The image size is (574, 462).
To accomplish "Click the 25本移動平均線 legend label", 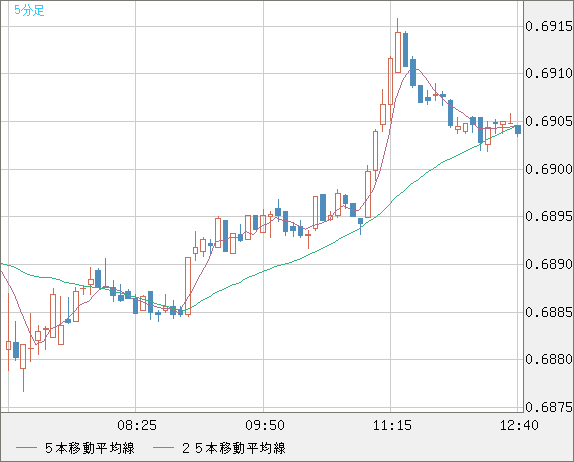I will tap(234, 448).
